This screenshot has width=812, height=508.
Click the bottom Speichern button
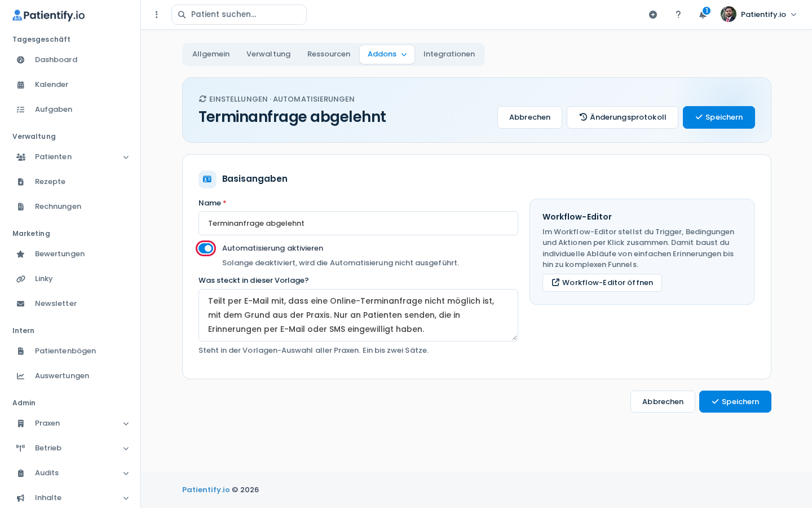pos(735,402)
